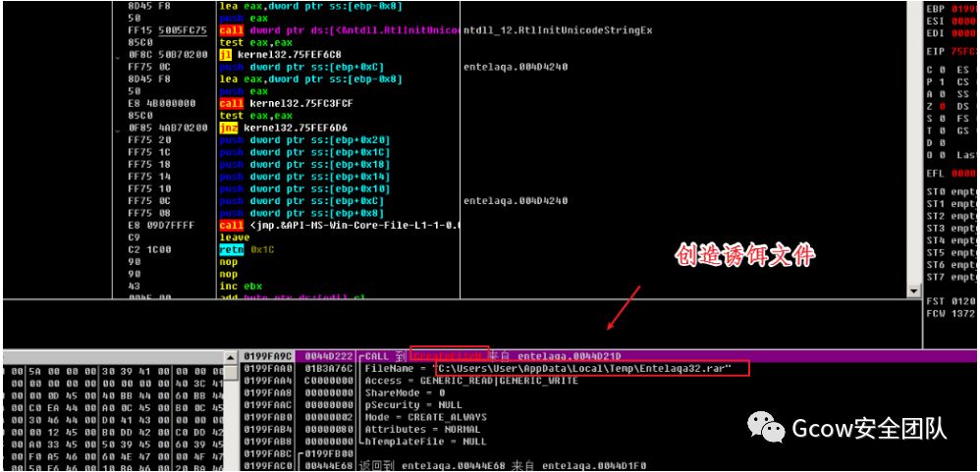The width and height of the screenshot is (980, 472).
Task: Click the dump pane scroll-up arrow
Action: [231, 357]
